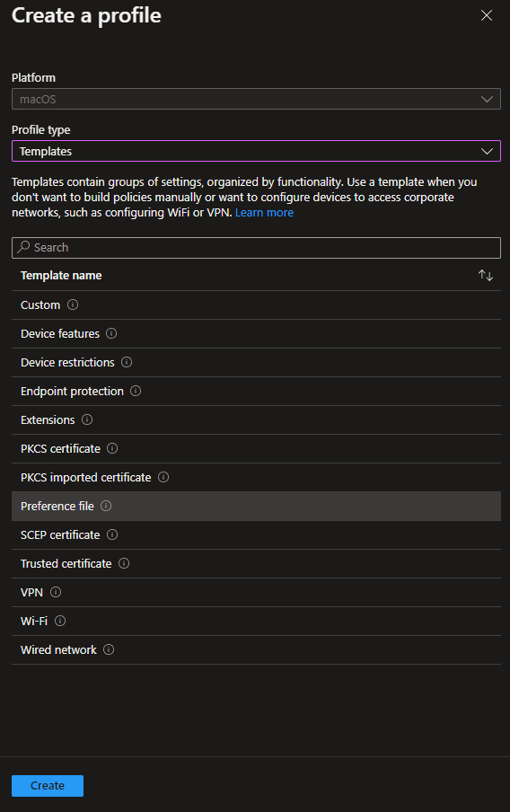The width and height of the screenshot is (510, 812).
Task: Choose the Device restrictions template
Action: point(256,363)
